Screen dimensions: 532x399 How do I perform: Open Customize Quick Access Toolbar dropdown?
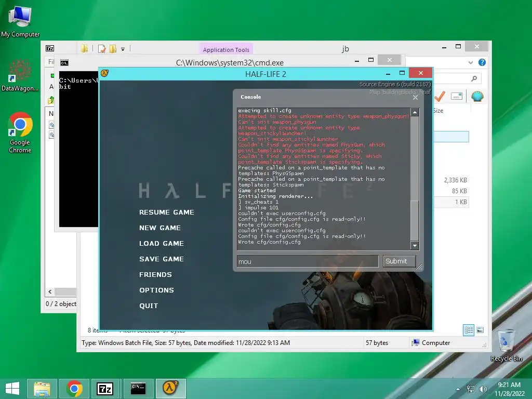point(123,49)
